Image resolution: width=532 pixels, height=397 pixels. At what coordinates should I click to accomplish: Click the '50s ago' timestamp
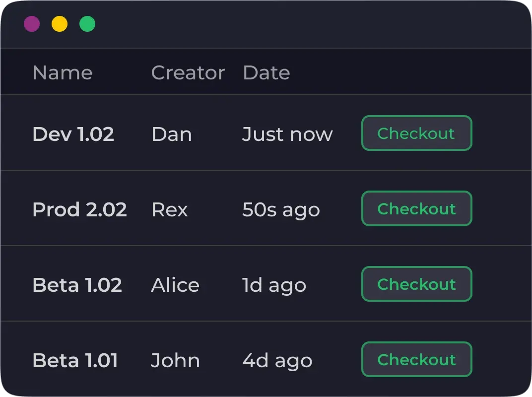(x=281, y=209)
